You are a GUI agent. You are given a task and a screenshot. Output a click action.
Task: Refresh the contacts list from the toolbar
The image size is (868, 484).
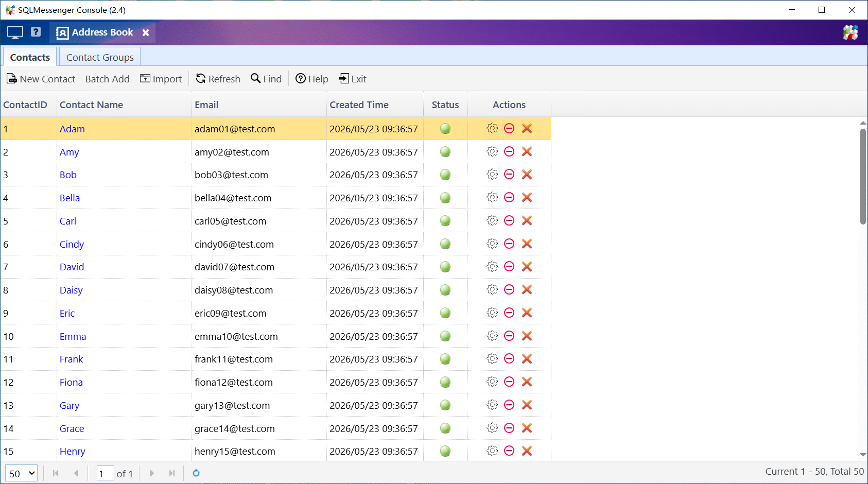pyautogui.click(x=218, y=79)
